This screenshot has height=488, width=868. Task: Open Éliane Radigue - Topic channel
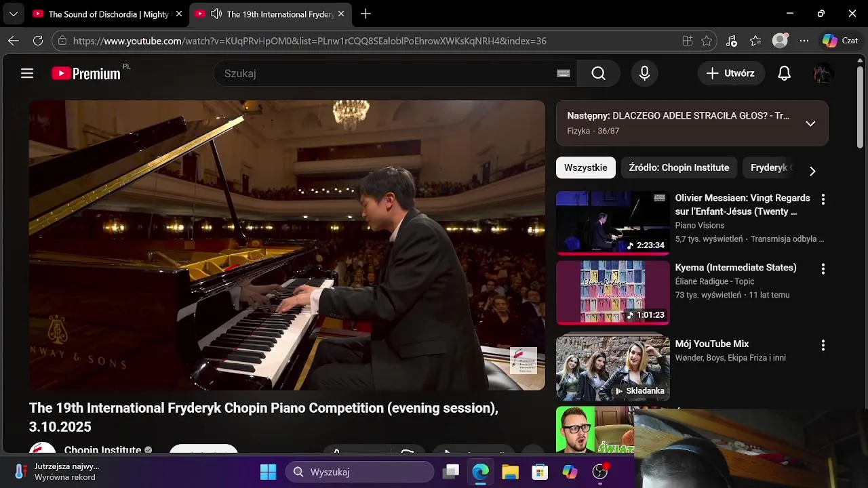(715, 281)
